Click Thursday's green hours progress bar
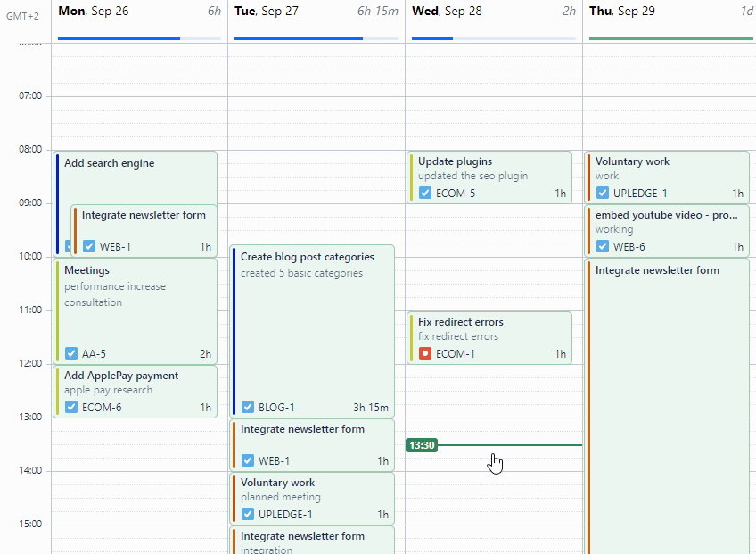The height and width of the screenshot is (554, 756). [671, 38]
